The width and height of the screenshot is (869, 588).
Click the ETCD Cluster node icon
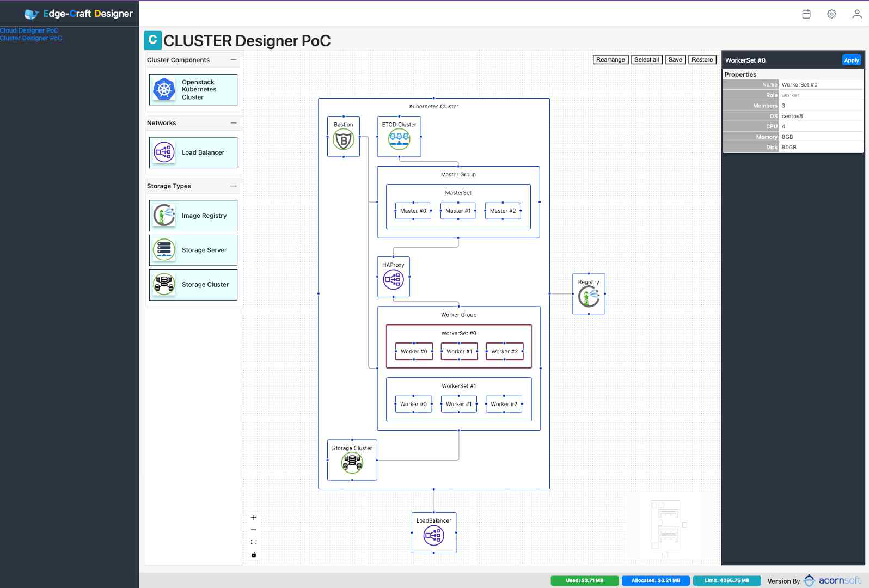(x=399, y=140)
